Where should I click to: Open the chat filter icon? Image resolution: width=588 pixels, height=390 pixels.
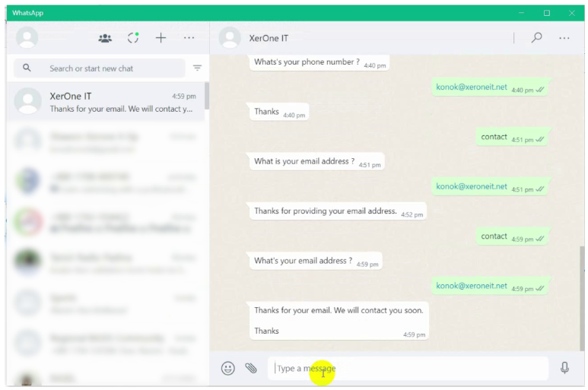point(197,68)
